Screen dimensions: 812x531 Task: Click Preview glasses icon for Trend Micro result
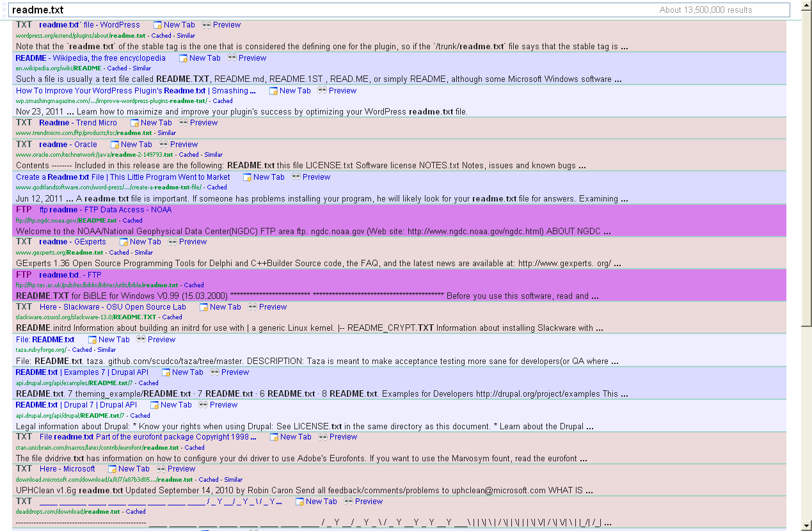click(184, 123)
